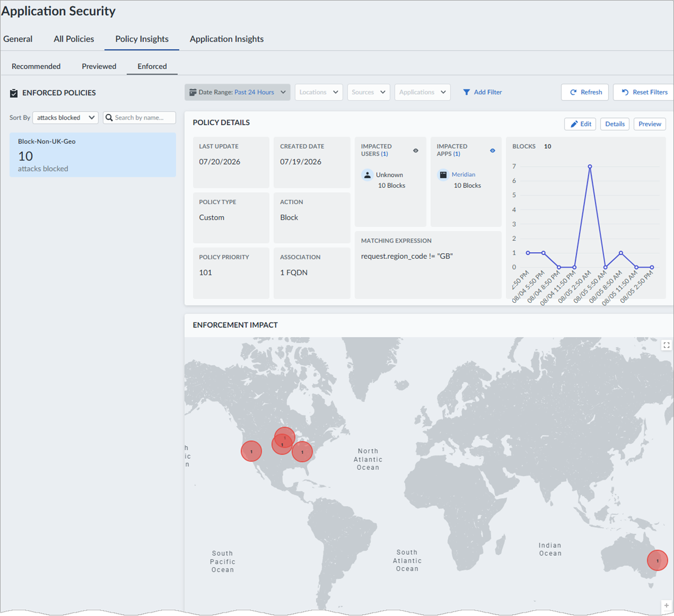Toggle the Impacted Users eye icon
Screen dimensions: 674x616
416,150
